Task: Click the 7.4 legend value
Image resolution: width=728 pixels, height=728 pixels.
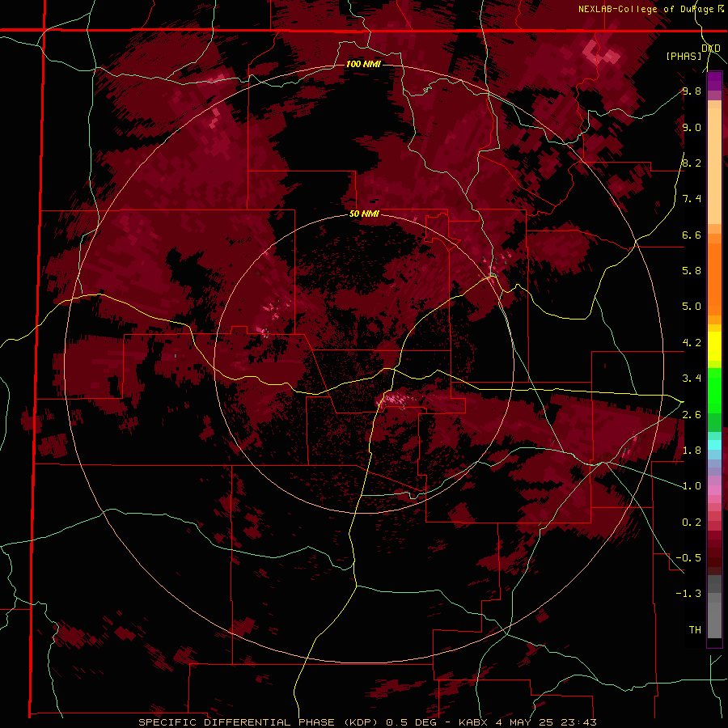Action: (692, 199)
